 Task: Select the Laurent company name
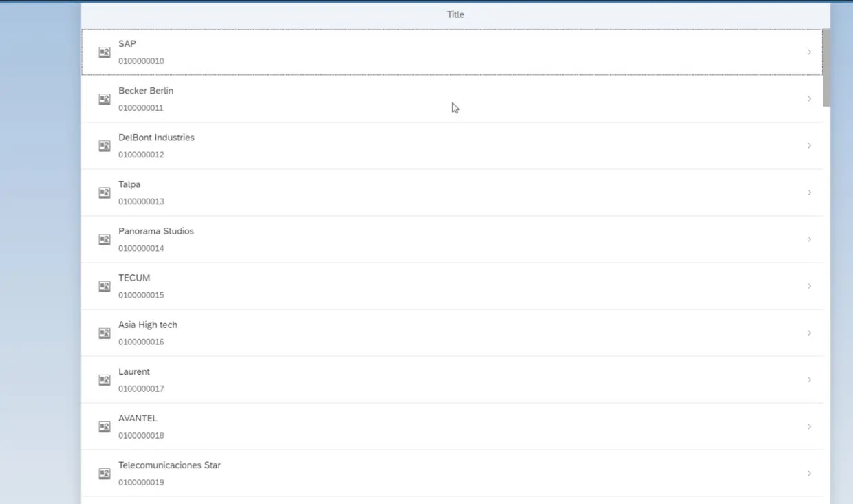click(134, 371)
